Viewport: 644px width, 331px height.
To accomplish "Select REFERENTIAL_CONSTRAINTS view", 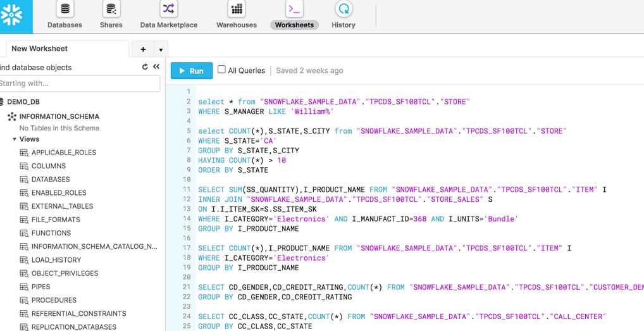I will pos(79,313).
